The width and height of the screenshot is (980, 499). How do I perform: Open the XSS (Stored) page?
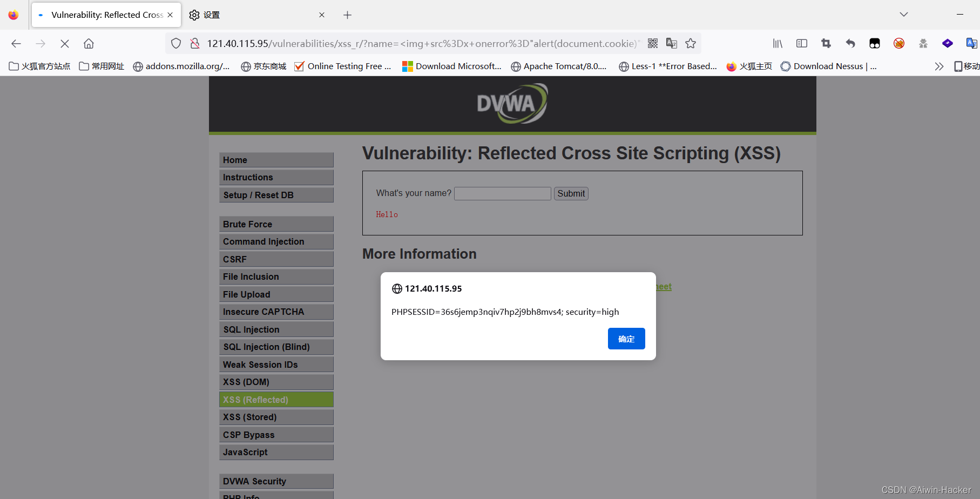click(276, 417)
